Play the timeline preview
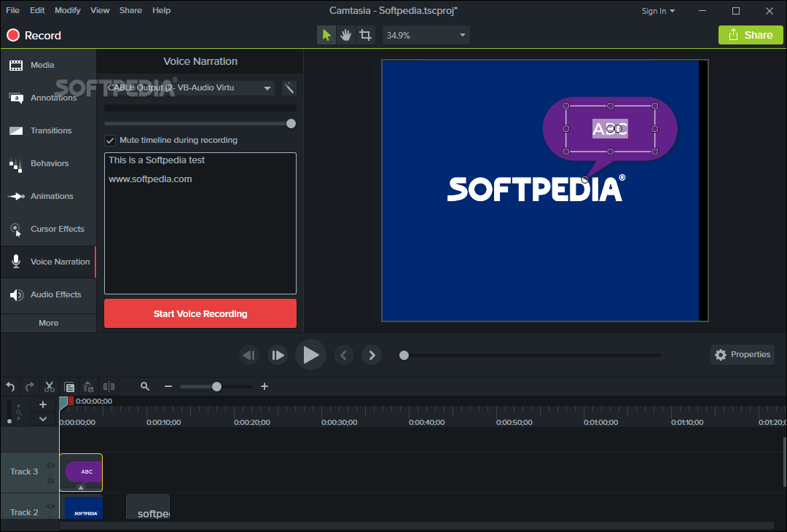The height and width of the screenshot is (532, 787). [310, 355]
